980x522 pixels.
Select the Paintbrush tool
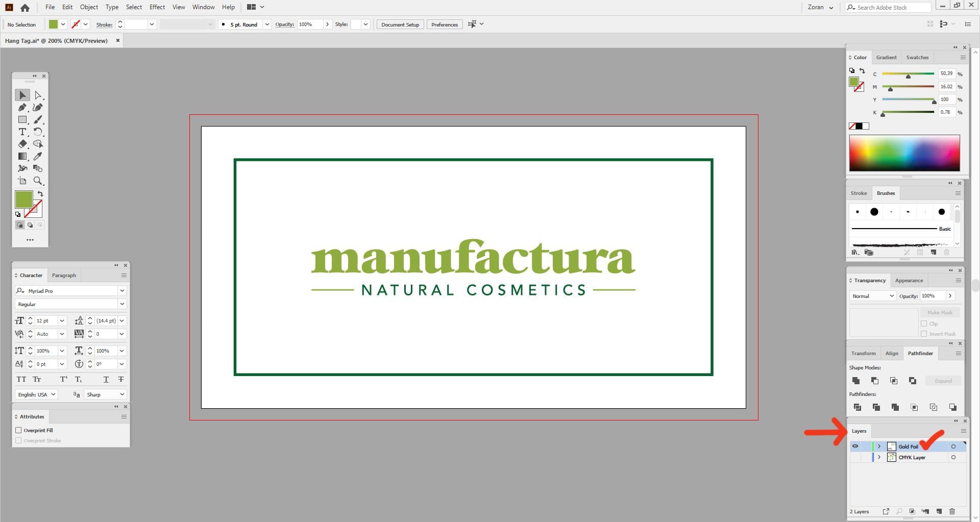(x=38, y=119)
